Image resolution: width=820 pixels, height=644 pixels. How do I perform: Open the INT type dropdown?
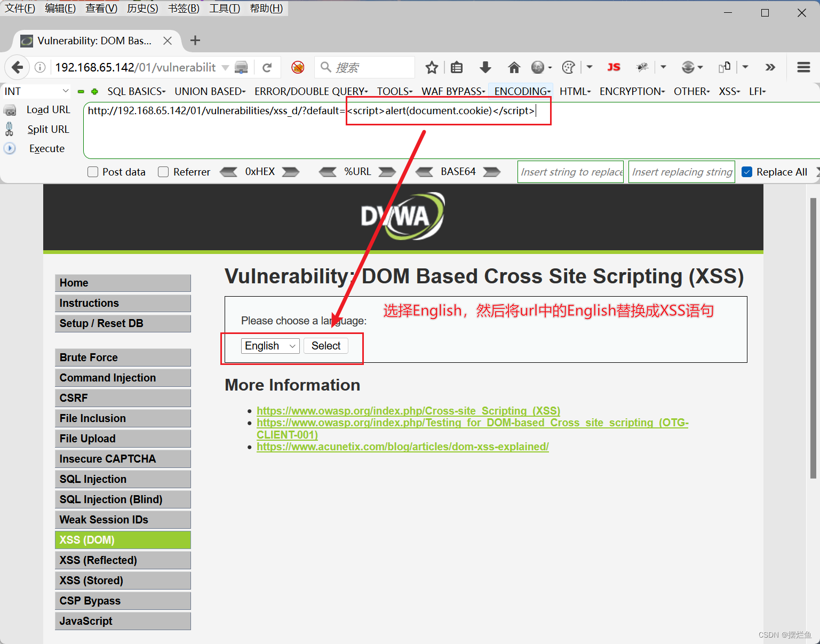(x=36, y=91)
